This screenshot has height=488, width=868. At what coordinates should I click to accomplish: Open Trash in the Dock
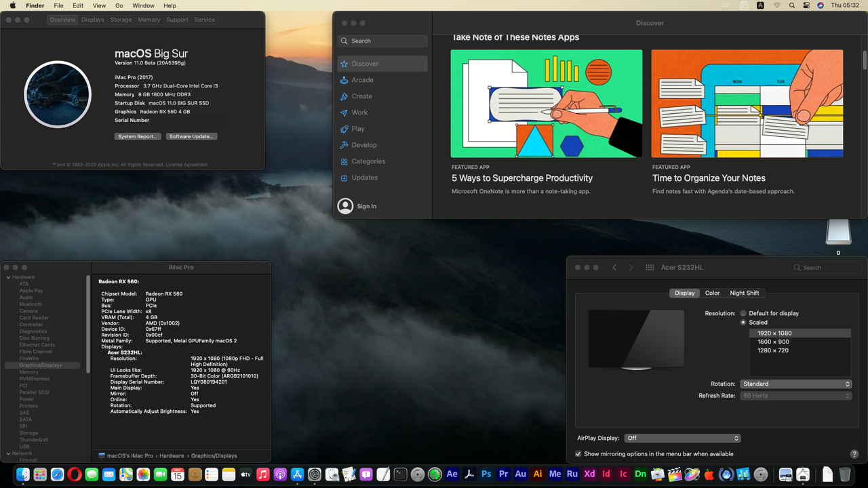[844, 474]
